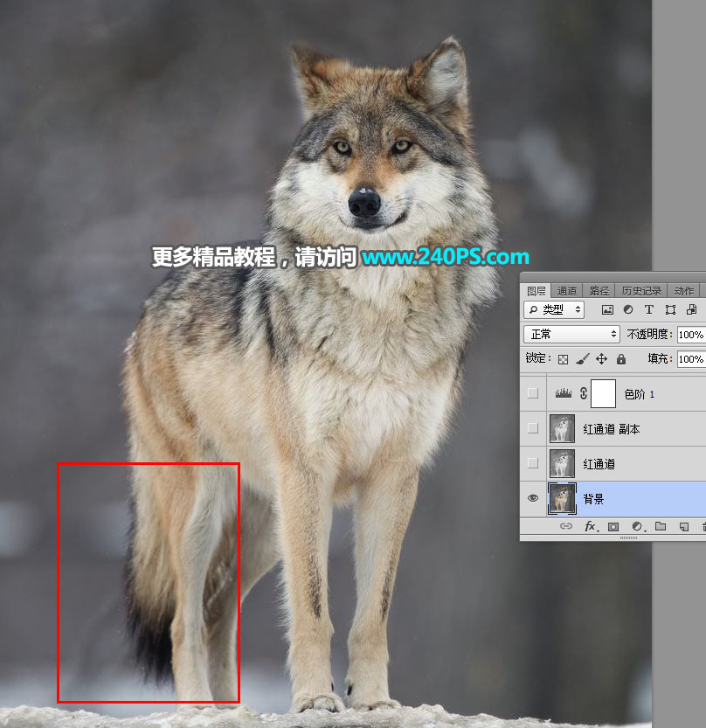This screenshot has height=728, width=706.
Task: Create a new adjustment layer
Action: [x=636, y=527]
